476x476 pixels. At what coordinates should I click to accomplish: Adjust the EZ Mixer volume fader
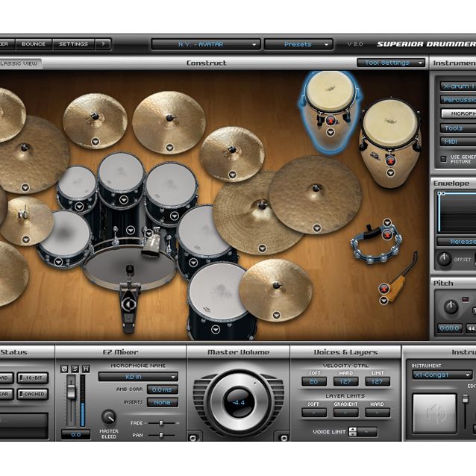(71, 392)
